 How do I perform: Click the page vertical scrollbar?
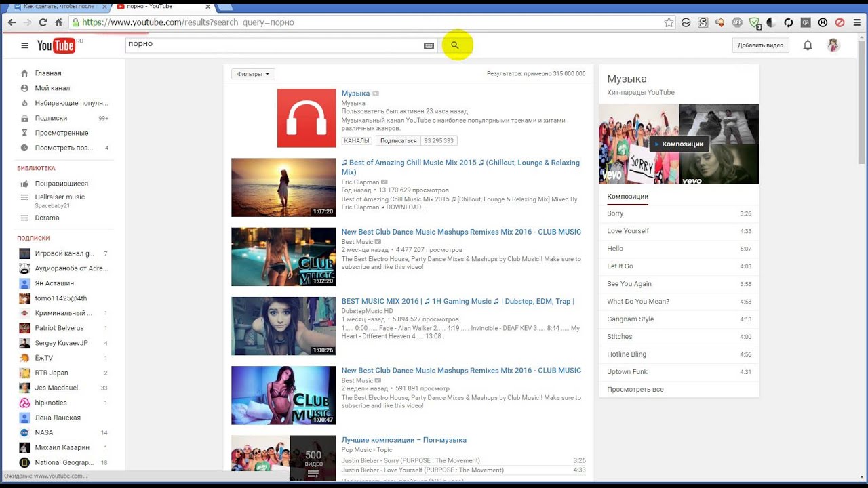(863, 102)
